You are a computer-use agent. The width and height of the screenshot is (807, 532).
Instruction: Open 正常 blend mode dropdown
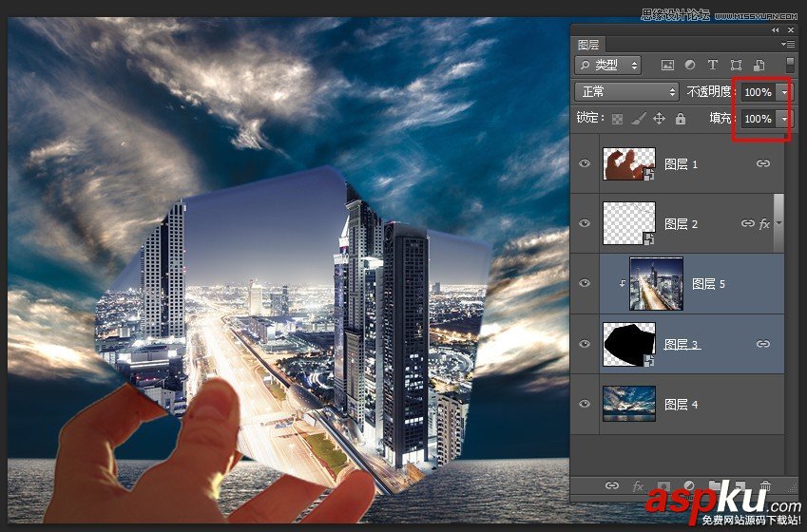[x=625, y=92]
